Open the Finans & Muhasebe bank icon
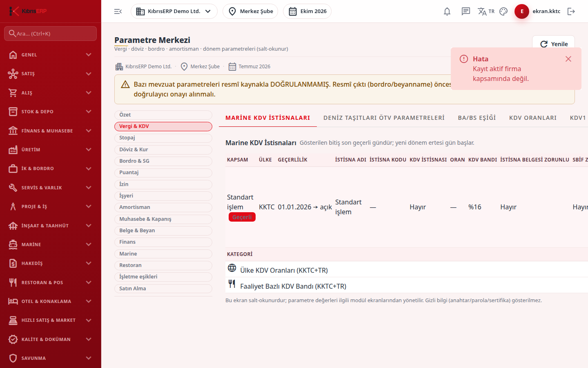 point(13,131)
